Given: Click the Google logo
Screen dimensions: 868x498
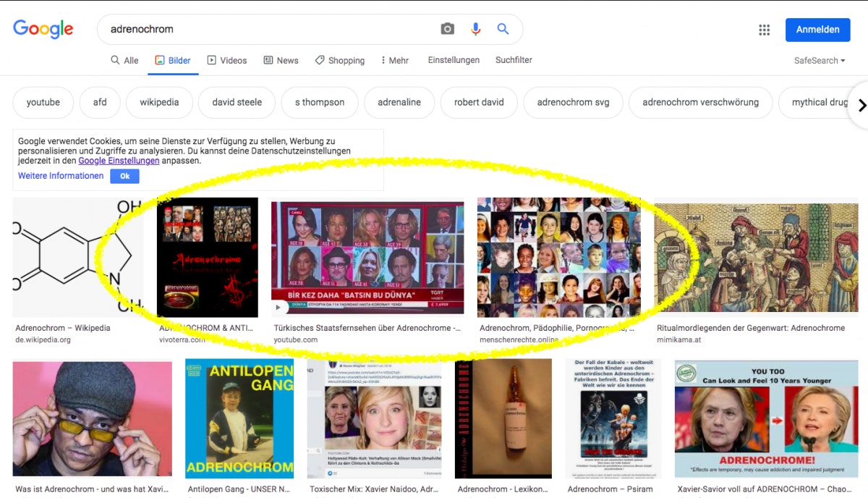Looking at the screenshot, I should tap(43, 29).
